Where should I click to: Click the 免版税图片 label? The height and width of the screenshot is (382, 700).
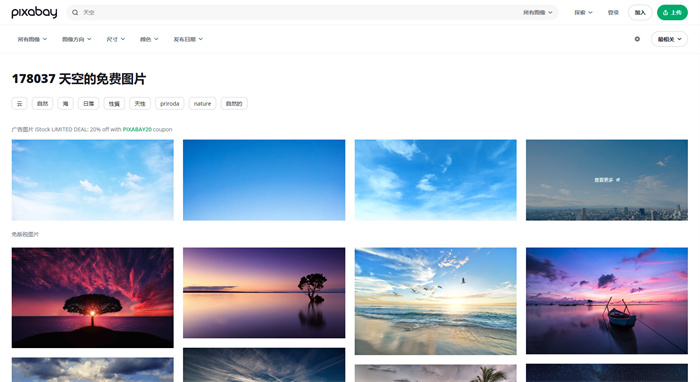click(25, 234)
